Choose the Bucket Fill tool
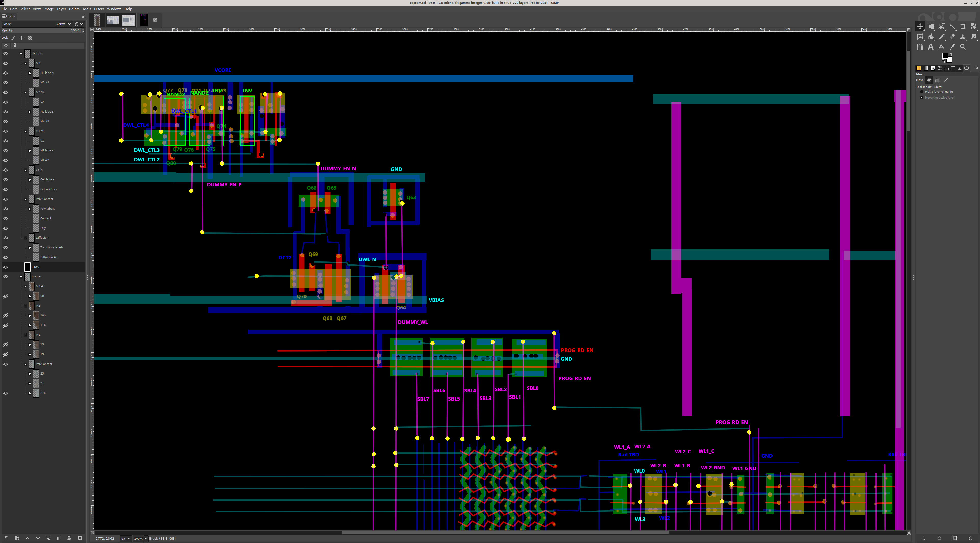Screen dimensions: 980x543 pyautogui.click(x=931, y=37)
